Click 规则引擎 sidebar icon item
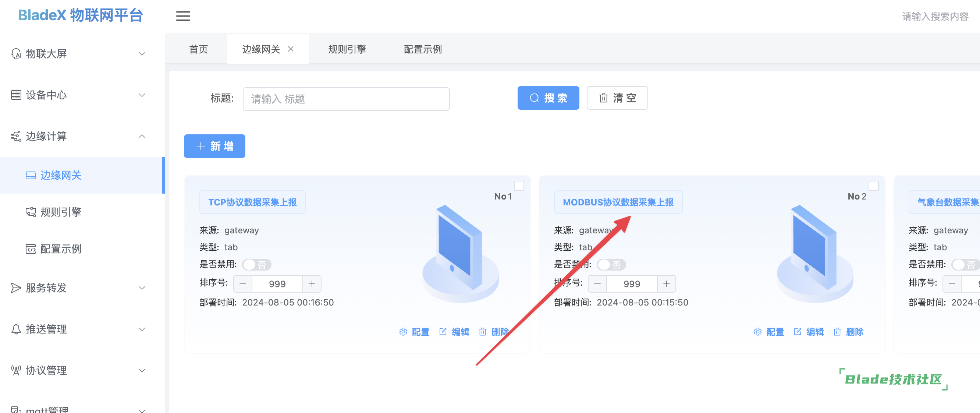This screenshot has width=980, height=413. (x=31, y=212)
